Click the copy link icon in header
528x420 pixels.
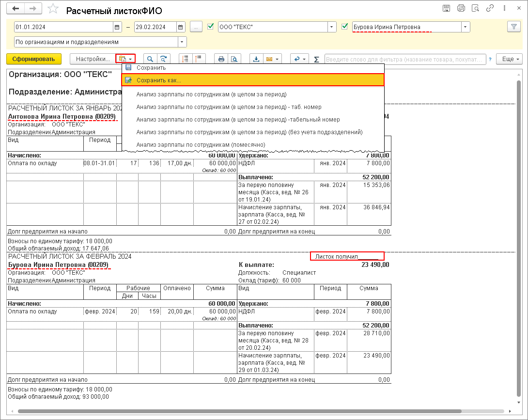[490, 8]
